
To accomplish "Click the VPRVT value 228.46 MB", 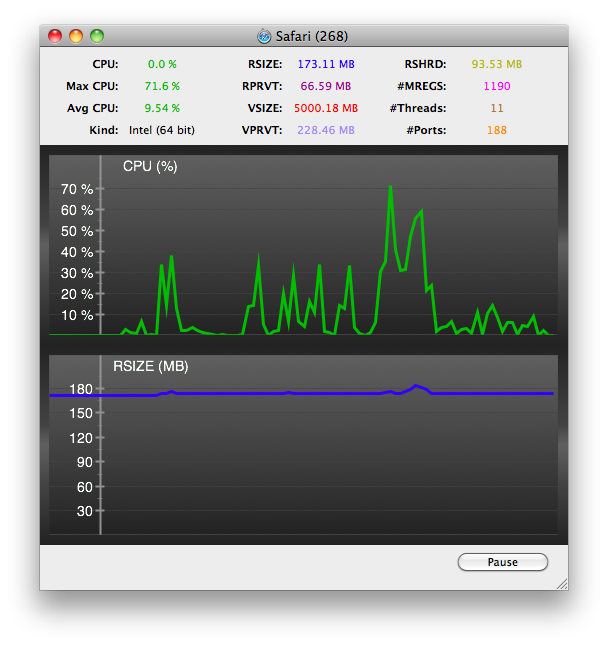I will 326,130.
